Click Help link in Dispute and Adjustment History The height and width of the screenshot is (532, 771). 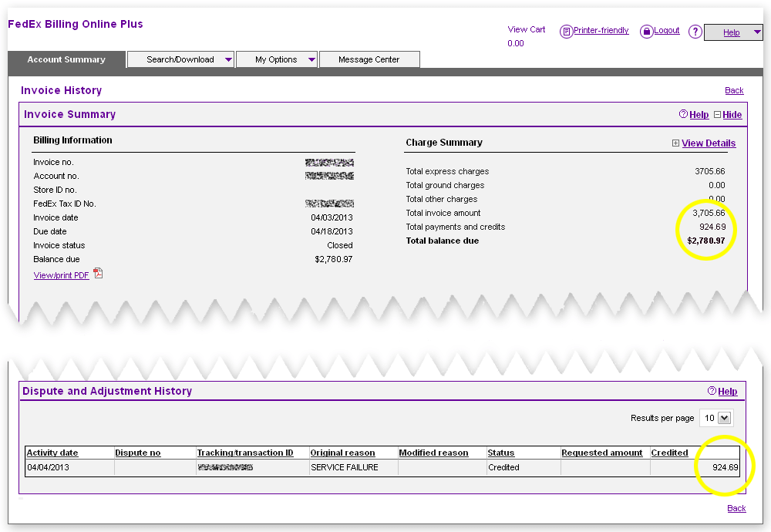click(727, 392)
